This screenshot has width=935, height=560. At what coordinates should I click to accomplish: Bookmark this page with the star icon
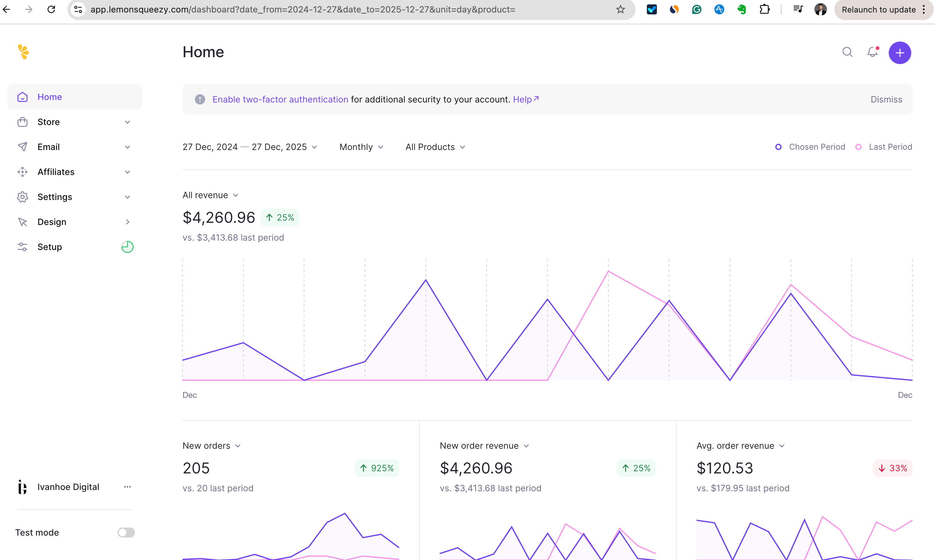620,9
